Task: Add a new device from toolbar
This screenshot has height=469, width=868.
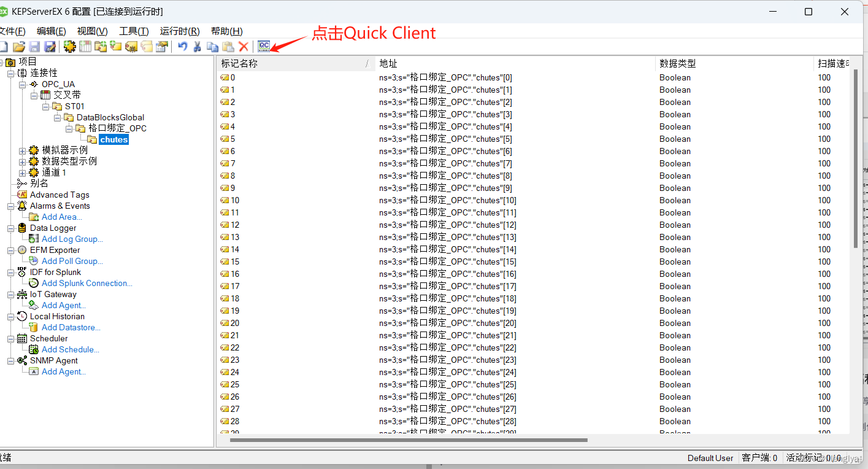Action: pos(85,46)
